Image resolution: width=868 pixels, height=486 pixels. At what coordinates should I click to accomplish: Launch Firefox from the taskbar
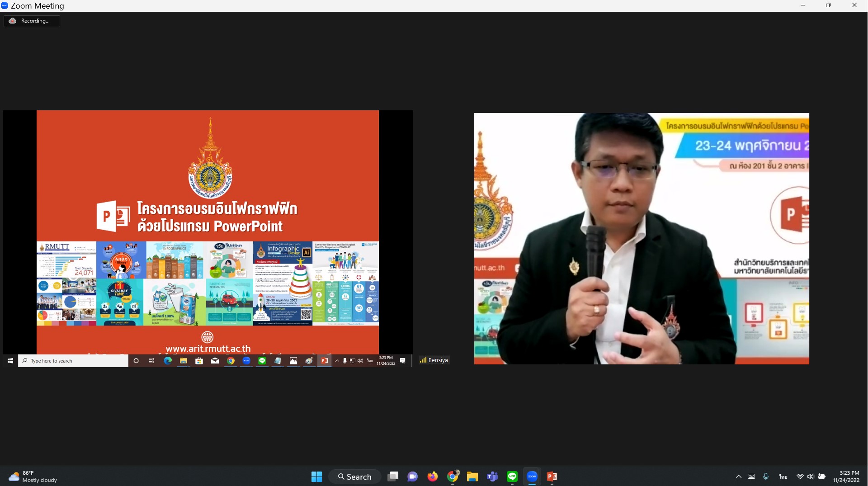click(x=433, y=477)
